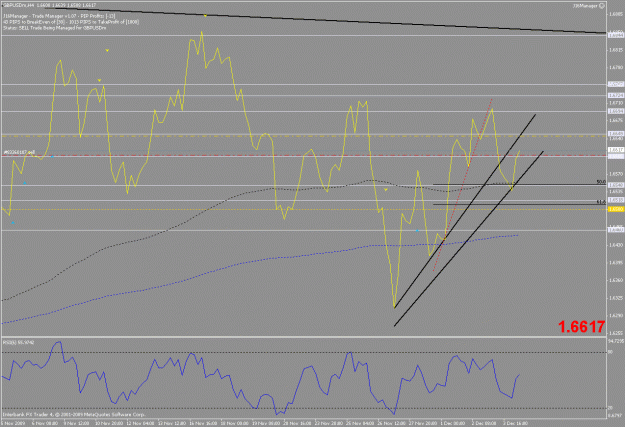Click the '26 Nov 12:00' time axis label
The height and width of the screenshot is (427, 625).
[x=391, y=423]
